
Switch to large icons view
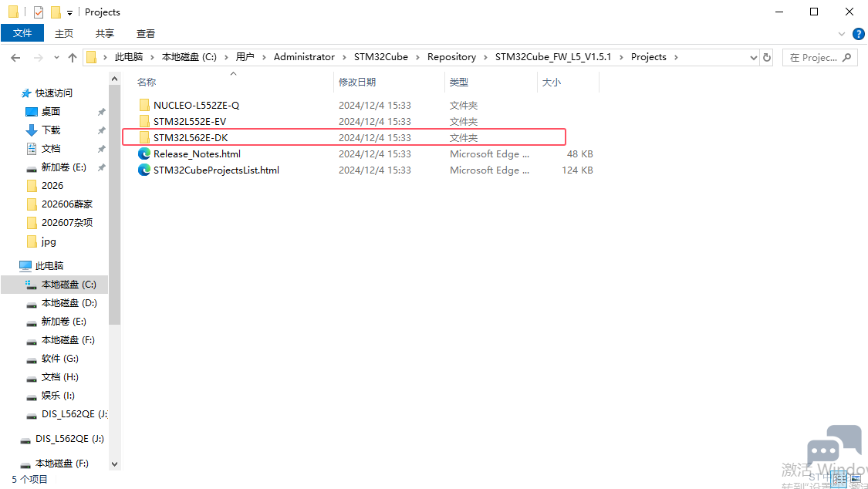click(x=857, y=479)
